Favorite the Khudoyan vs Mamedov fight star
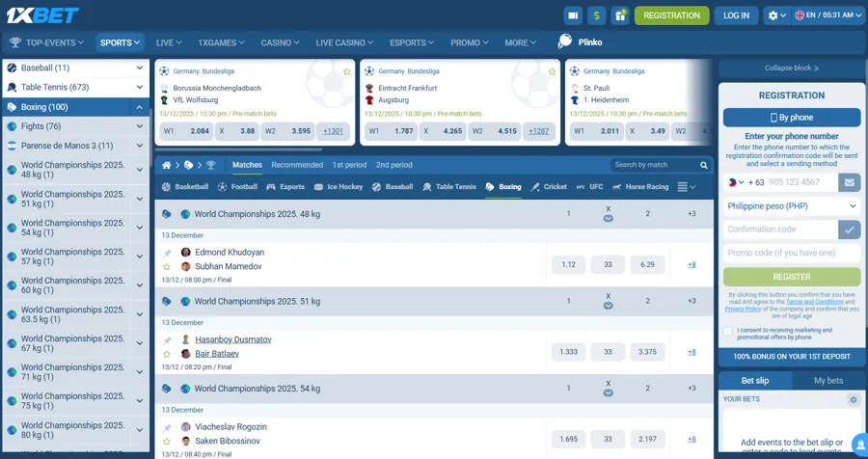Image resolution: width=868 pixels, height=459 pixels. pyautogui.click(x=167, y=267)
